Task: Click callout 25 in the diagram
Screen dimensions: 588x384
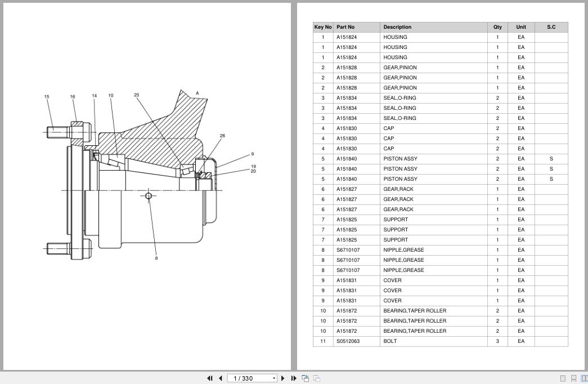Action: tap(137, 95)
